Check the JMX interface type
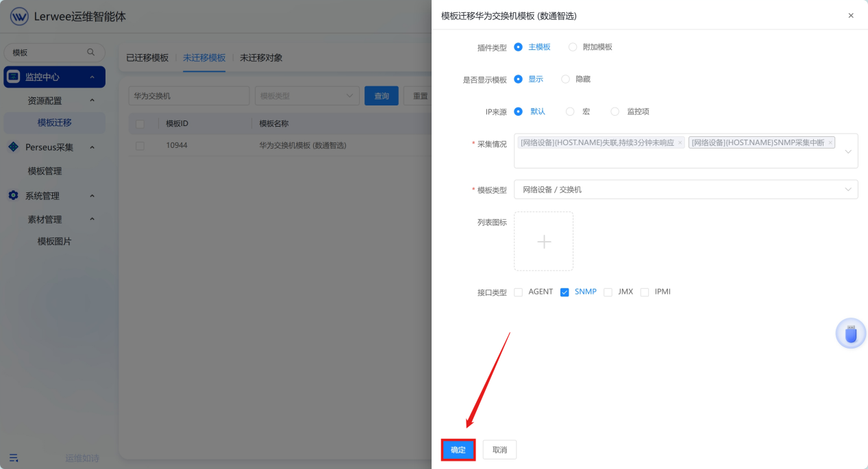868x469 pixels. [608, 292]
